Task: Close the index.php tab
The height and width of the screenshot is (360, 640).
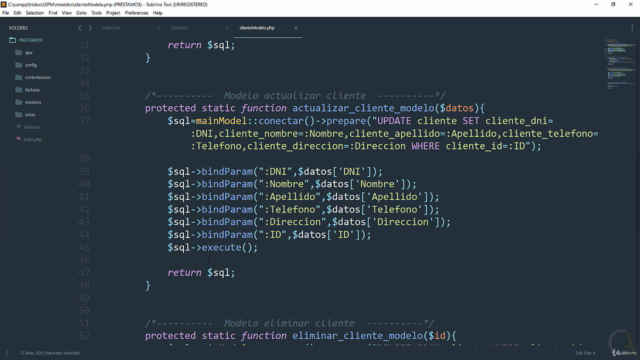Action: pyautogui.click(x=158, y=28)
